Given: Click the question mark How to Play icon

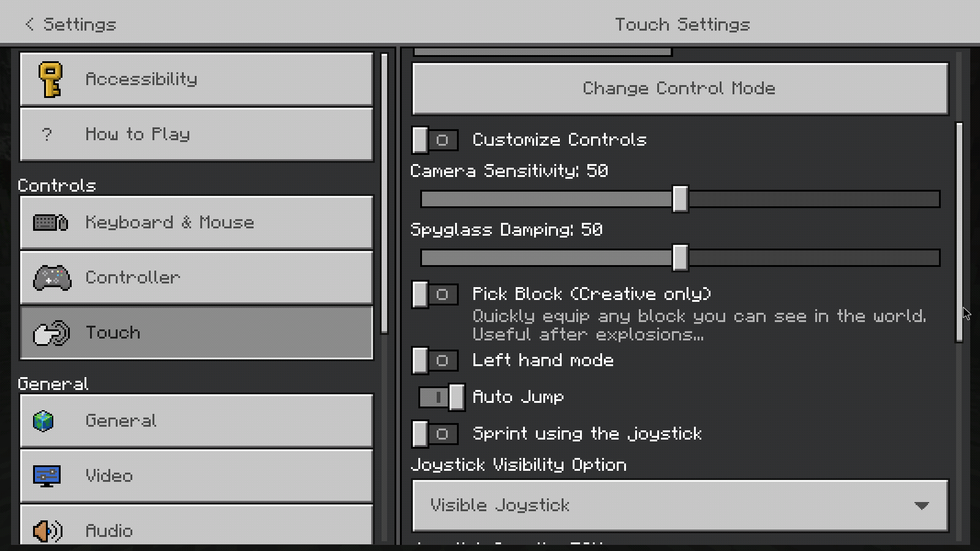Looking at the screenshot, I should coord(47,135).
